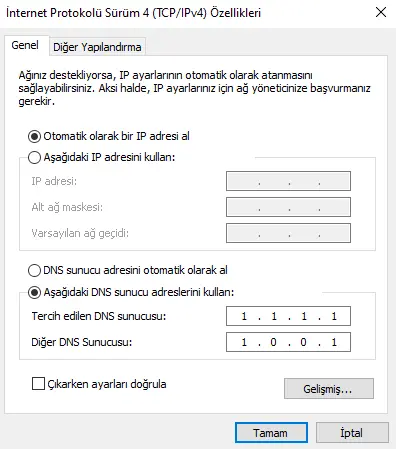The width and height of the screenshot is (396, 449).
Task: Click the 'Alt ağ maskesi' input field
Action: tap(288, 207)
